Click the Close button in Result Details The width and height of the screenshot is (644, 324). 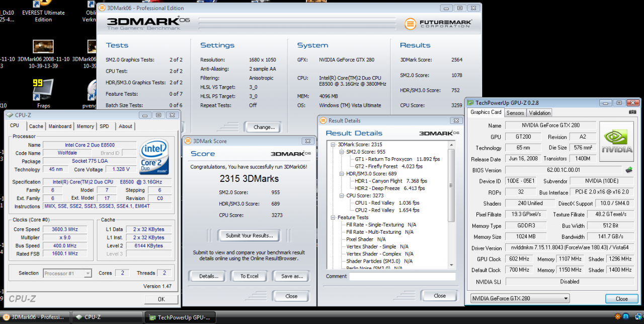pos(440,296)
